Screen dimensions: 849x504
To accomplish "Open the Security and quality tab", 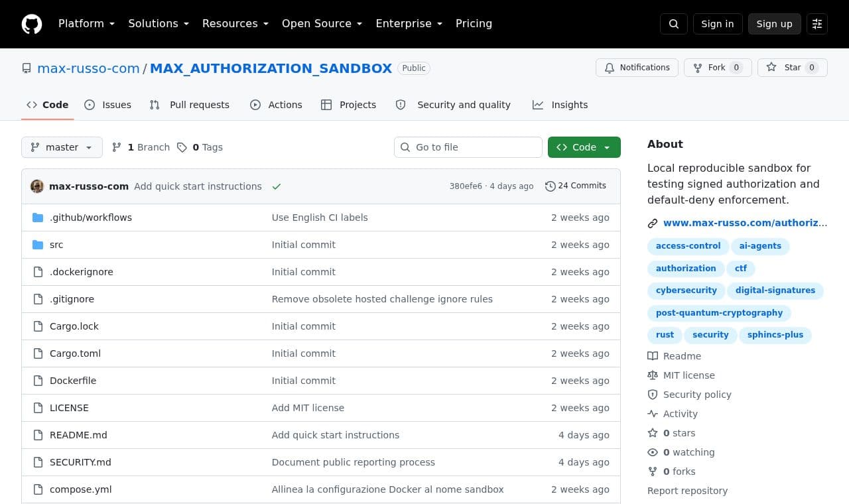I will coord(453,105).
